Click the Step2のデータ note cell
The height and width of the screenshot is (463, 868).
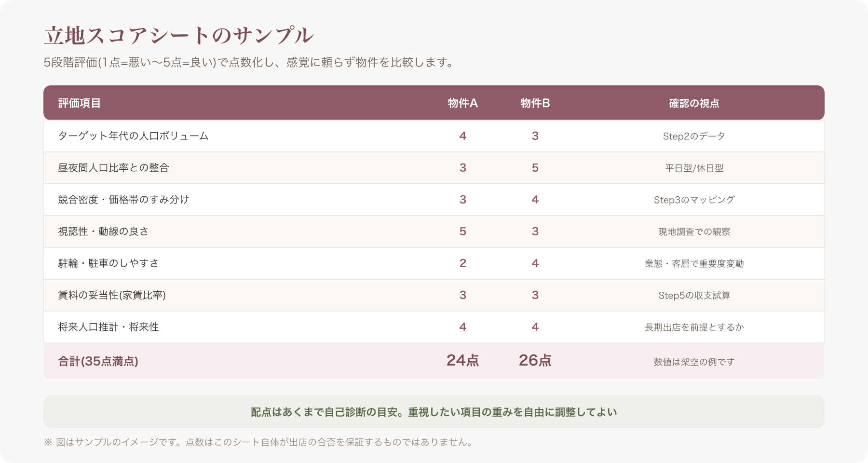pos(694,136)
